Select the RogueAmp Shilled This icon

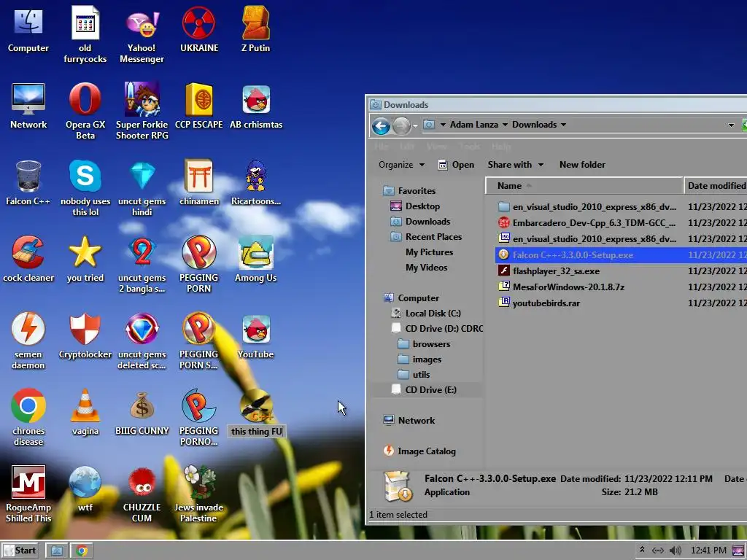(28, 494)
